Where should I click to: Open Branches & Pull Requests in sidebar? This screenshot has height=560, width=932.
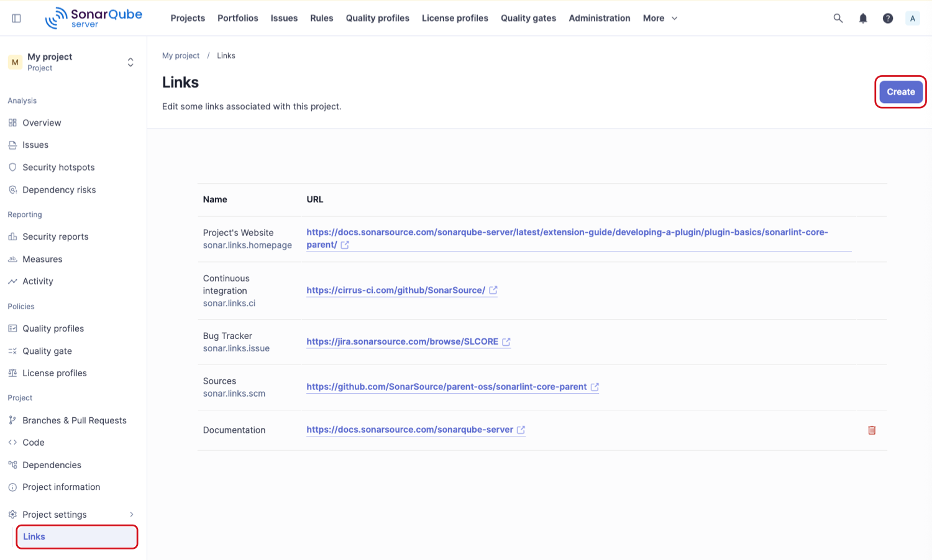coord(75,420)
